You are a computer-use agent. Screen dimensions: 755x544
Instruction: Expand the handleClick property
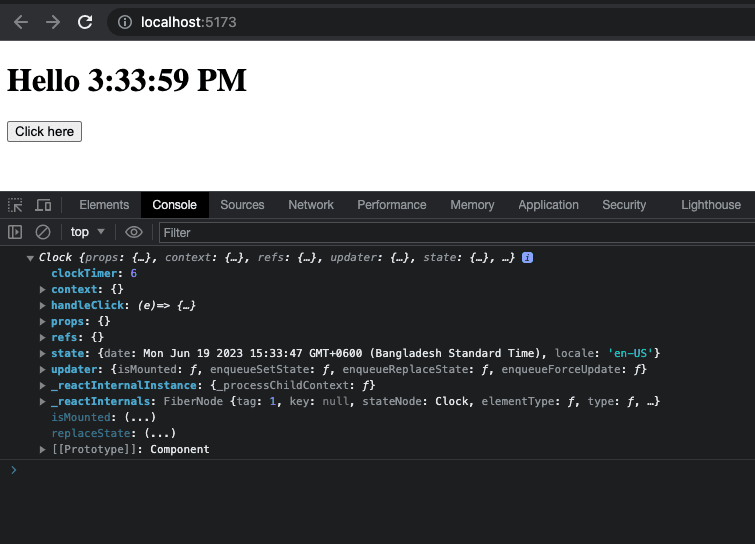(42, 305)
